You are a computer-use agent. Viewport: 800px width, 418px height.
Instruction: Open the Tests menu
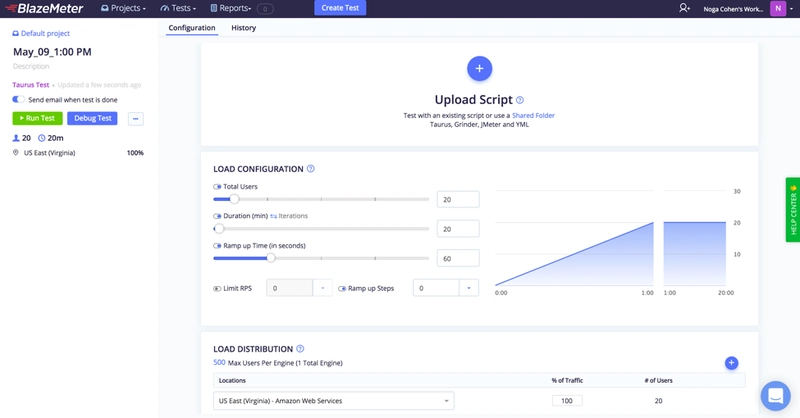(x=178, y=8)
